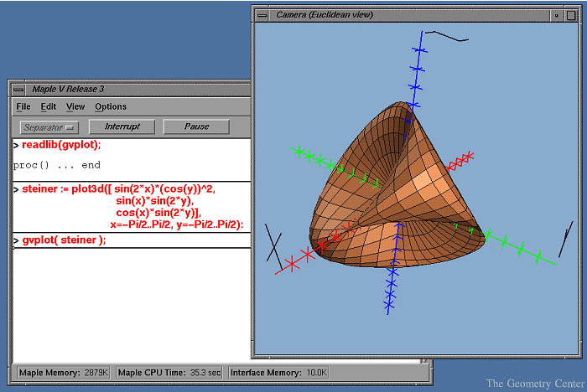Click the Camera window maximize button
Screen dimensions: 587x392
coord(569,14)
